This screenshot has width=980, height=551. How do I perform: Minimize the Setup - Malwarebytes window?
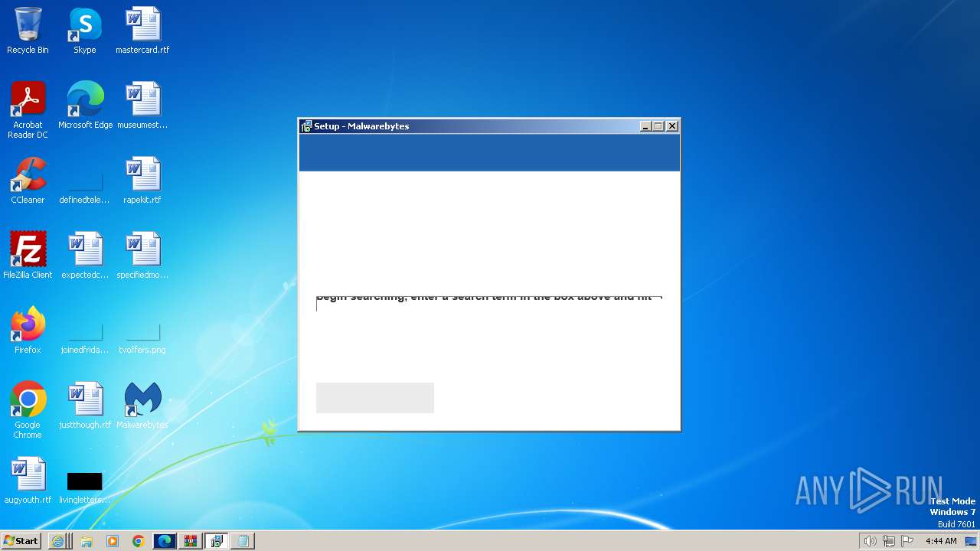(x=645, y=126)
